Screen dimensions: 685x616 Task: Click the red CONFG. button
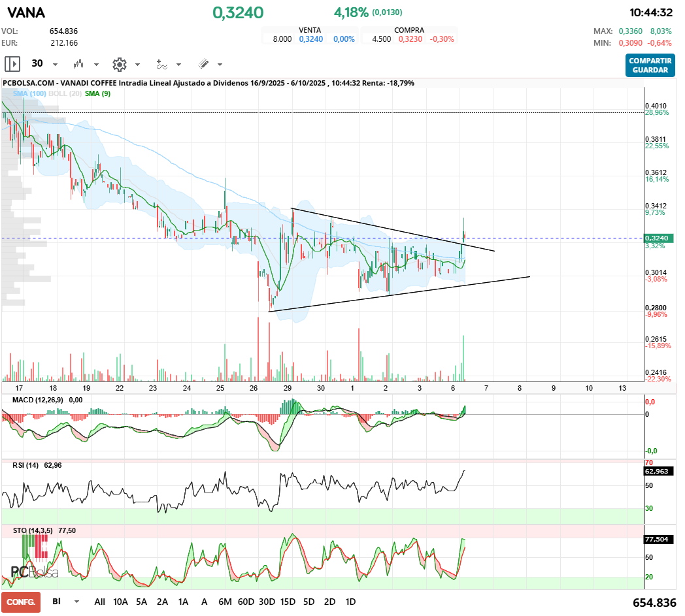[x=21, y=602]
